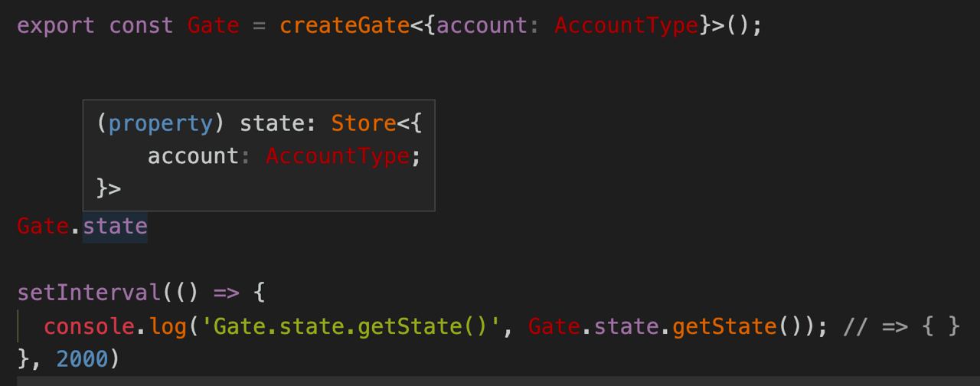Click orange getState method call after string
Screen dimensions: 980x386
coord(724,326)
